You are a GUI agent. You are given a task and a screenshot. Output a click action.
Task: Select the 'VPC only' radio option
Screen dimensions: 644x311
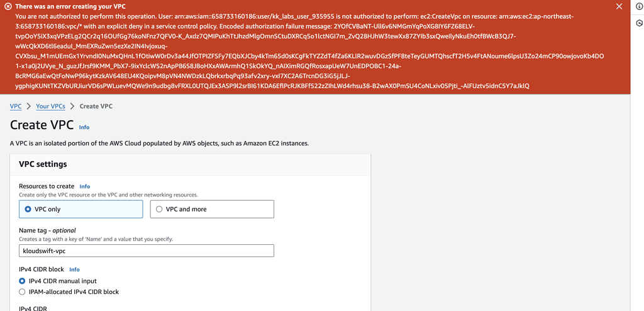point(28,209)
